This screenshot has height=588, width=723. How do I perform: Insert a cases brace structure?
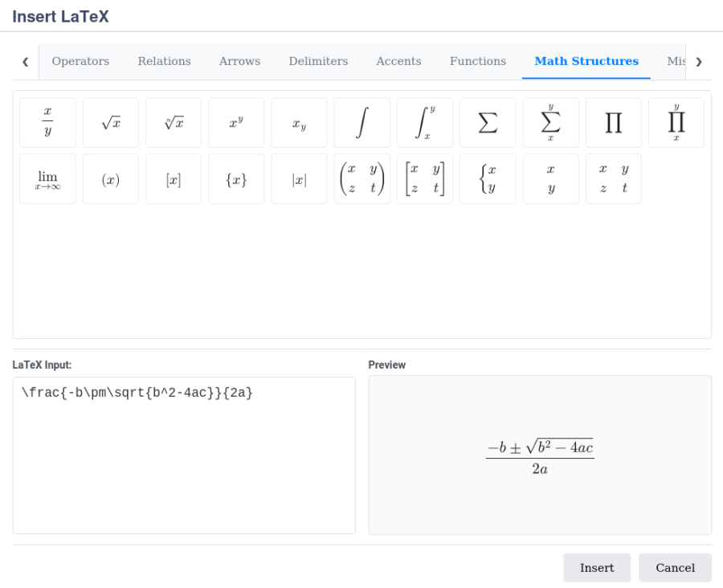[488, 178]
